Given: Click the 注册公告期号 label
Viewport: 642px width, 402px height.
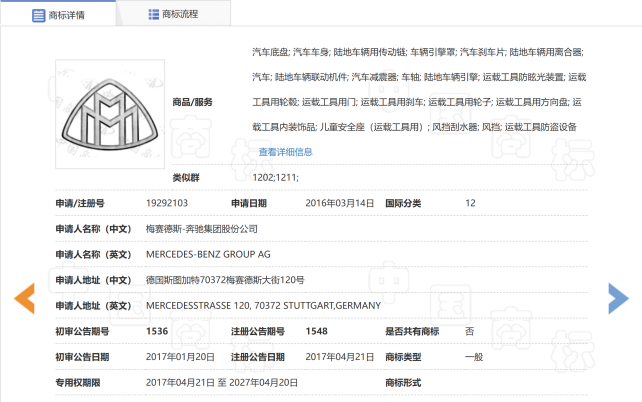Looking at the screenshot, I should coord(258,331).
